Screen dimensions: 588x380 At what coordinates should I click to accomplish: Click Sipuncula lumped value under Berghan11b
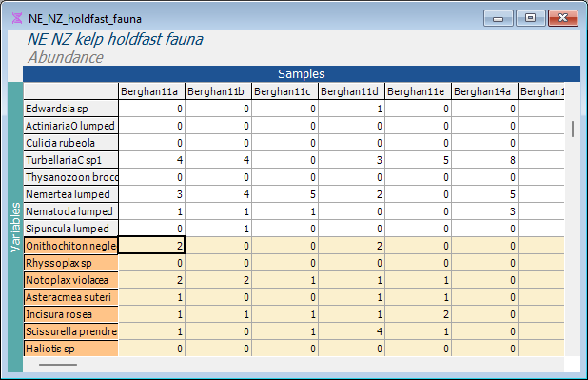coord(218,229)
